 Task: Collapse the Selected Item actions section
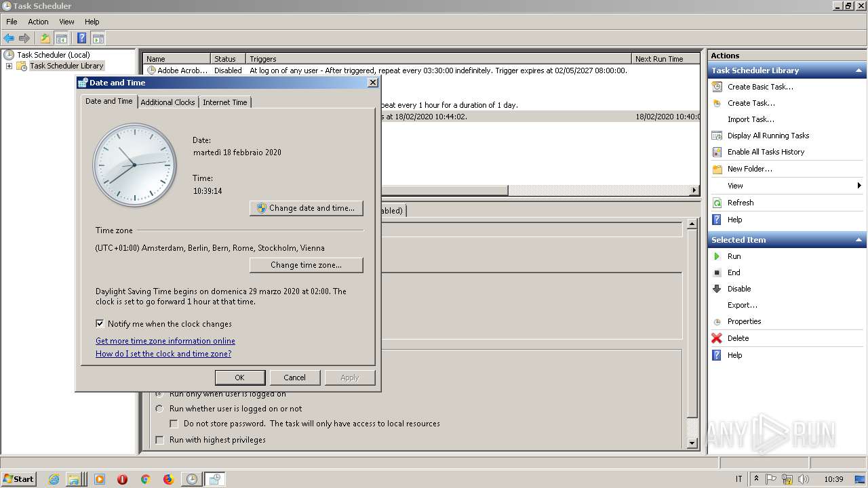tap(859, 240)
